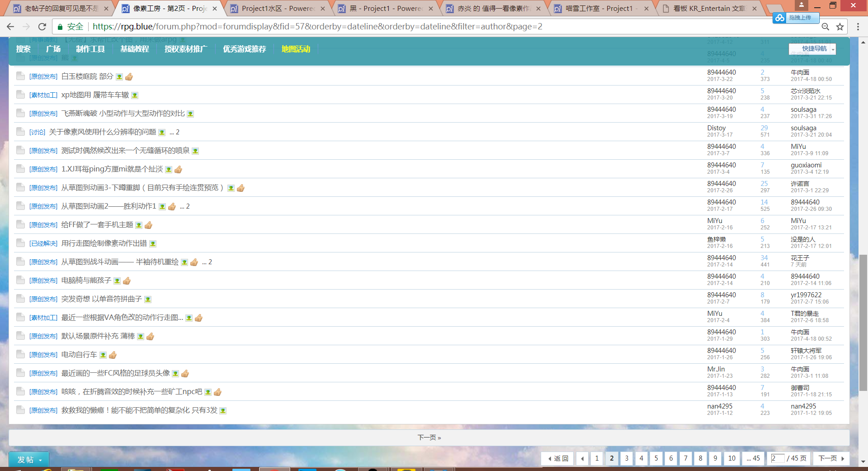Click the page number input field
Screen dimensions: 868x471
pyautogui.click(x=777, y=458)
